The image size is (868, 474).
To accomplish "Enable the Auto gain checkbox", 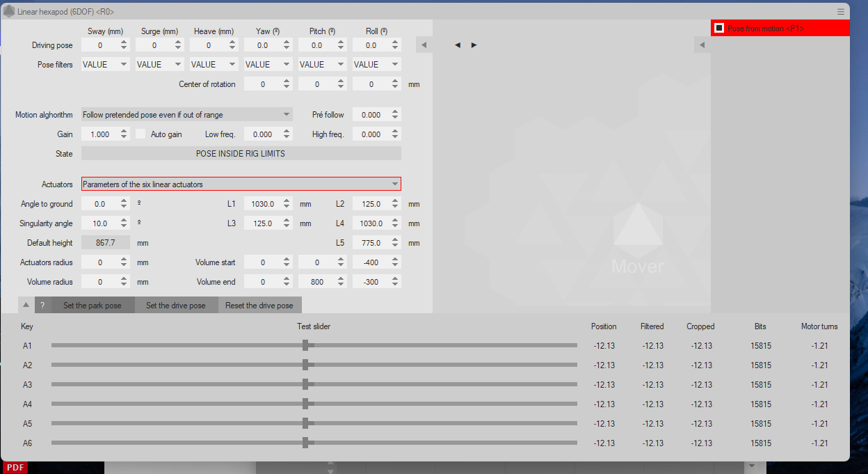I will tap(140, 134).
